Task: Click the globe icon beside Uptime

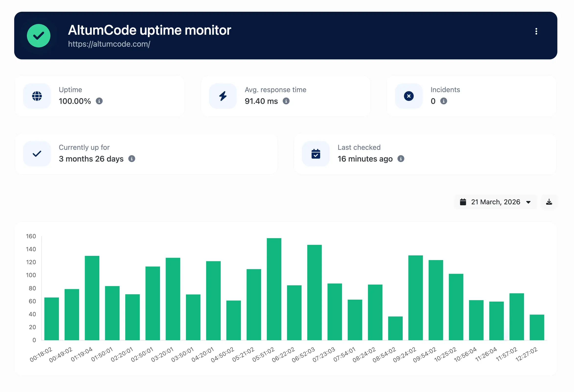Action: [x=37, y=96]
